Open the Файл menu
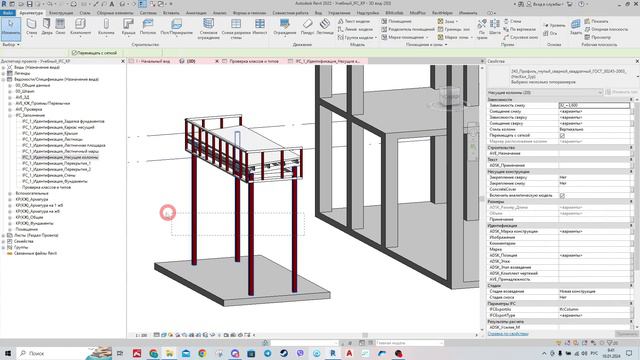 8,13
